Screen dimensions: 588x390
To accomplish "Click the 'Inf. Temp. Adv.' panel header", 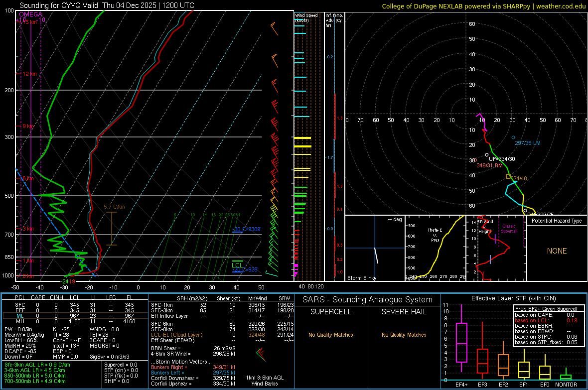I will [334, 20].
